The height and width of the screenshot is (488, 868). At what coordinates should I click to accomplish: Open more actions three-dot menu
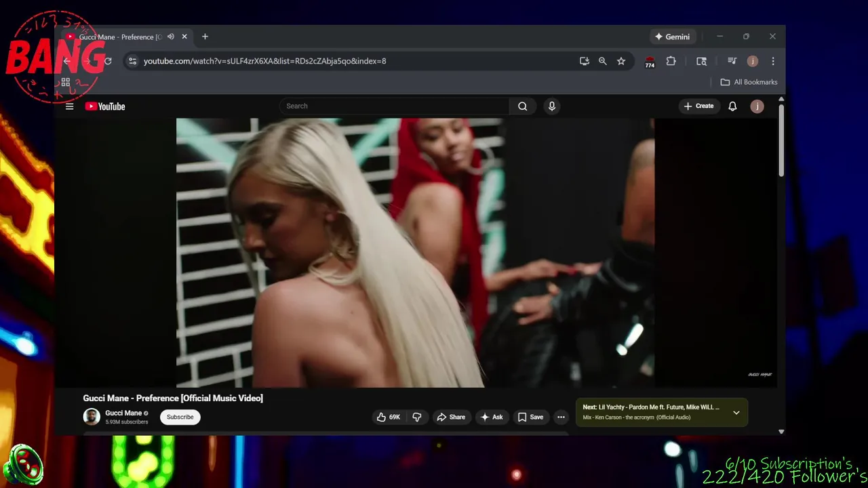click(x=561, y=418)
